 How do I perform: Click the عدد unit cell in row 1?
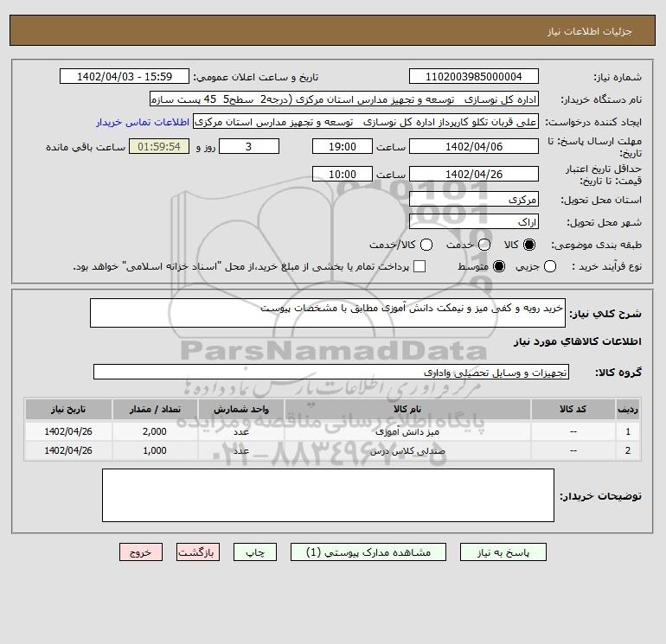point(241,431)
